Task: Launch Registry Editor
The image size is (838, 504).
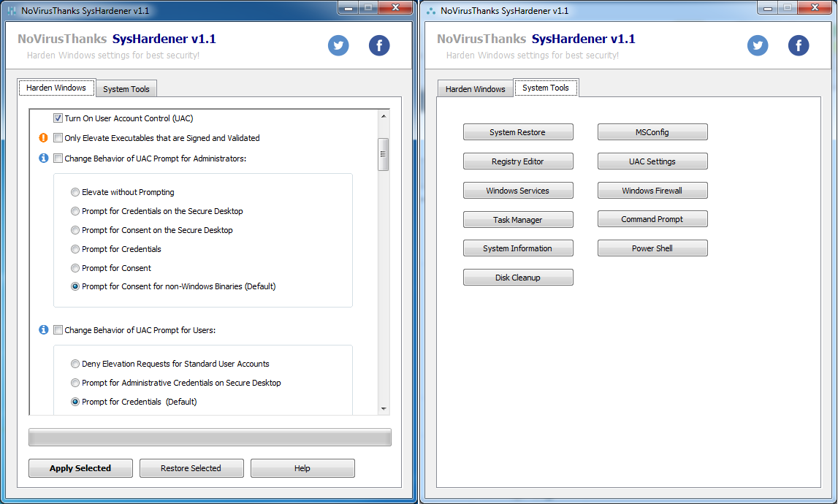Action: pyautogui.click(x=518, y=161)
